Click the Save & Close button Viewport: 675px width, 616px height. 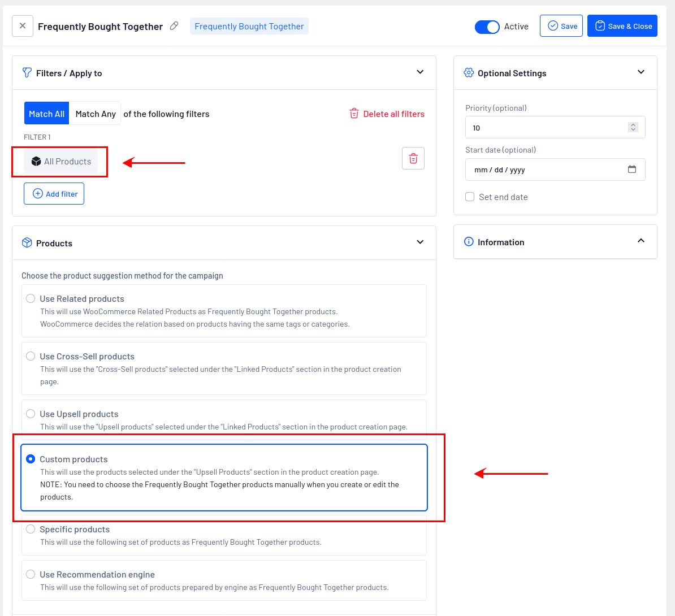(x=622, y=26)
